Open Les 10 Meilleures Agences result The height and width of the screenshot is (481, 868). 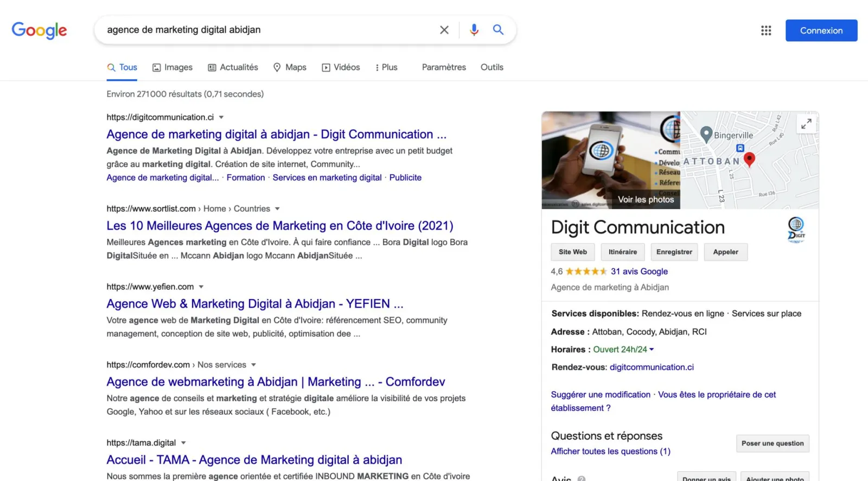[x=280, y=225]
